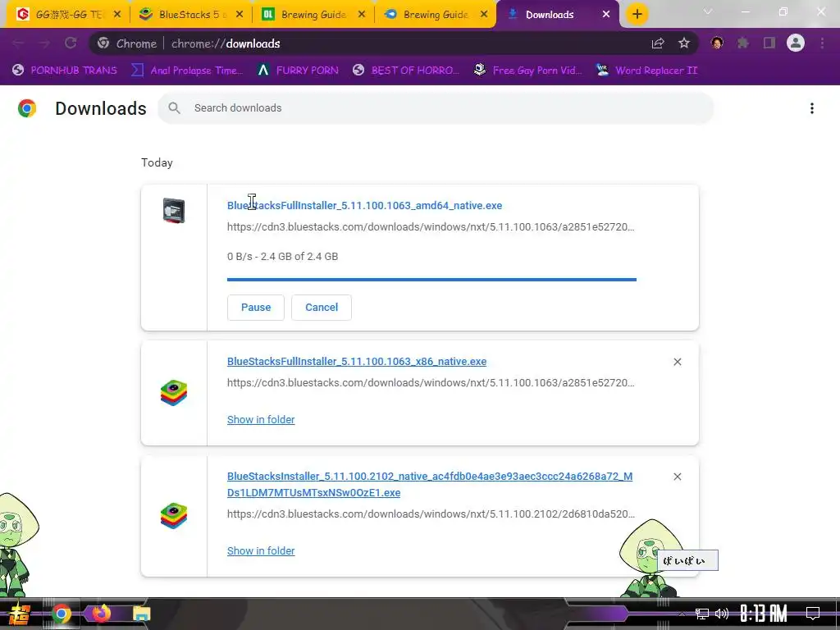Open Chrome from the taskbar
This screenshot has width=840, height=630.
tap(62, 614)
